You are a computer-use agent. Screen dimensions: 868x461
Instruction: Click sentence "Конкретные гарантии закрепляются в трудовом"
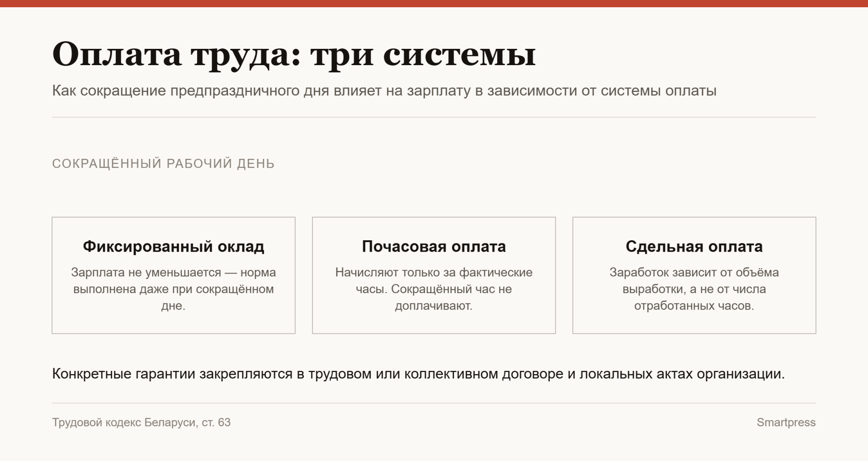[418, 374]
